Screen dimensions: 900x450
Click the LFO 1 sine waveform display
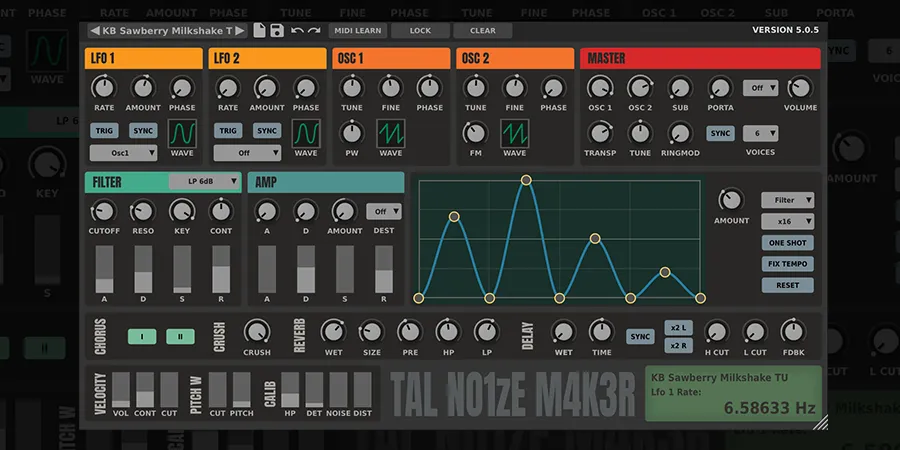pyautogui.click(x=182, y=132)
